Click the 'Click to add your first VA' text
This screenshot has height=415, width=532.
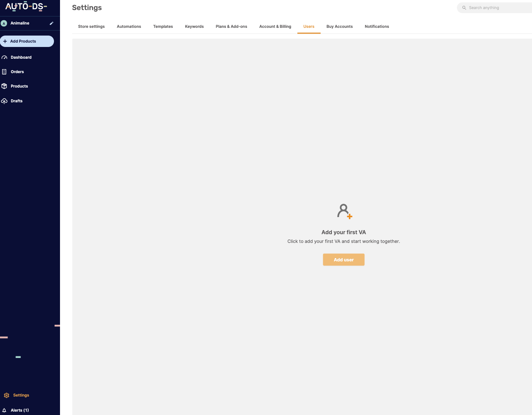(x=344, y=241)
